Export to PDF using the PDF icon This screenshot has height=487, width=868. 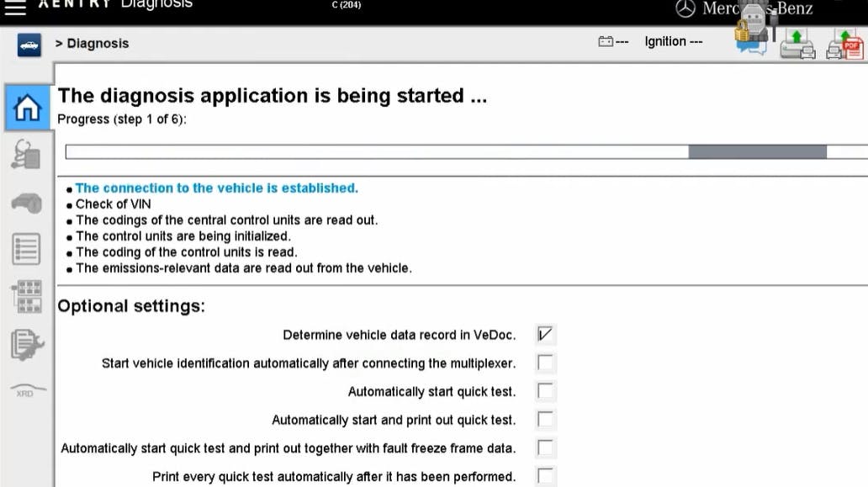pyautogui.click(x=845, y=45)
